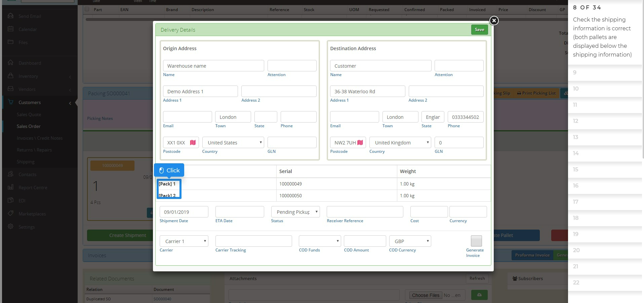644x303 pixels.
Task: Click the Choose Files button
Action: (x=426, y=295)
